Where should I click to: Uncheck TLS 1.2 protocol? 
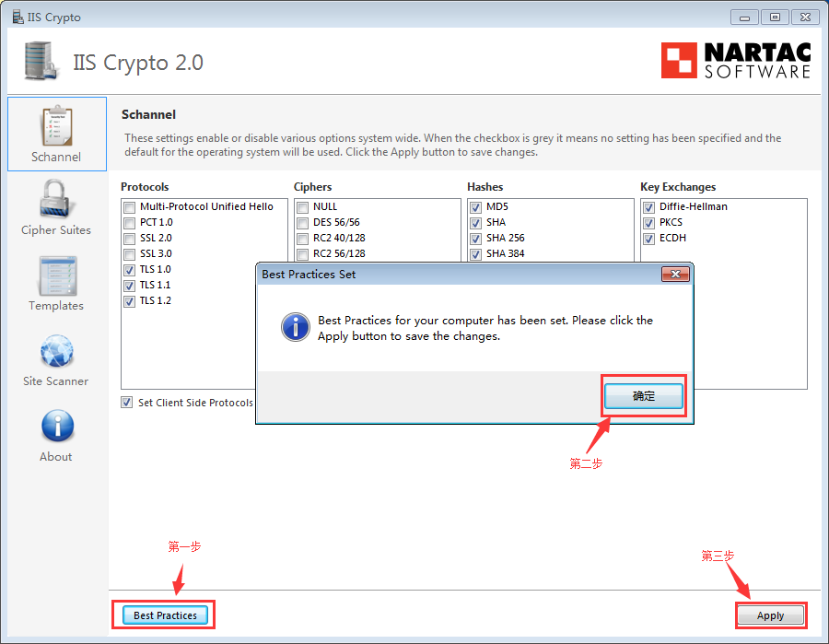click(130, 302)
